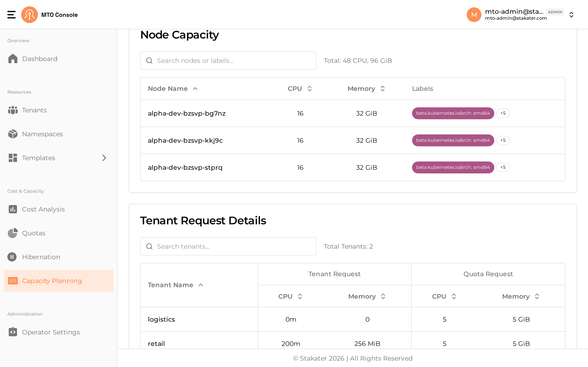Open Namespaces via the cube icon

[x=13, y=134]
